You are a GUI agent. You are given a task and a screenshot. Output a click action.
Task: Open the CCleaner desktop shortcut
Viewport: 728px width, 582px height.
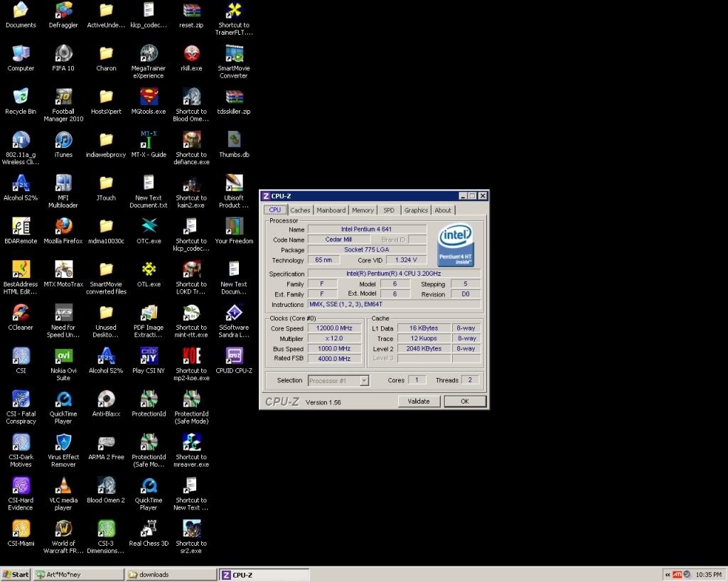coord(21,313)
